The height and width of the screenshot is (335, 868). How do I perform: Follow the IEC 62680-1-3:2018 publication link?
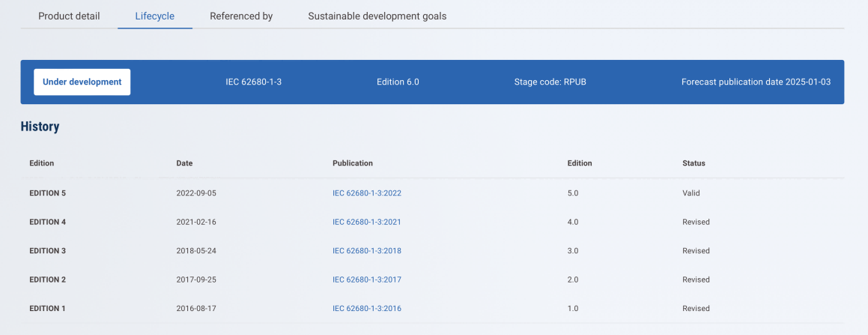(x=367, y=251)
